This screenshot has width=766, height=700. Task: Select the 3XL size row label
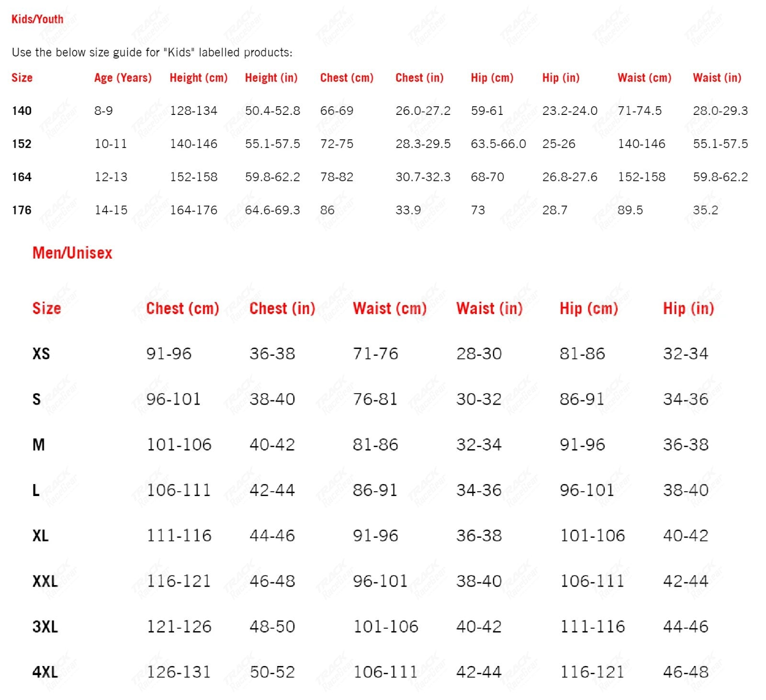pos(45,626)
